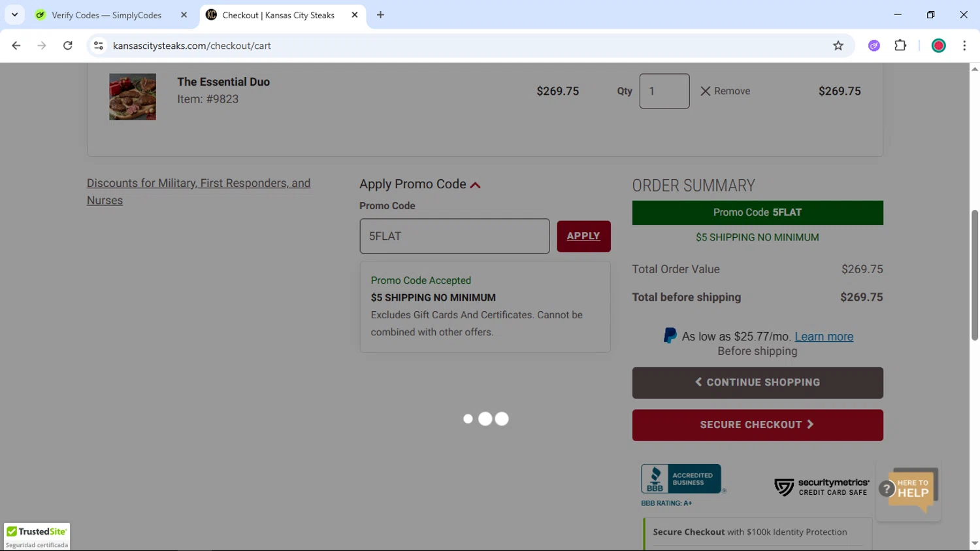Click the 'Total before shipping' label

[687, 297]
